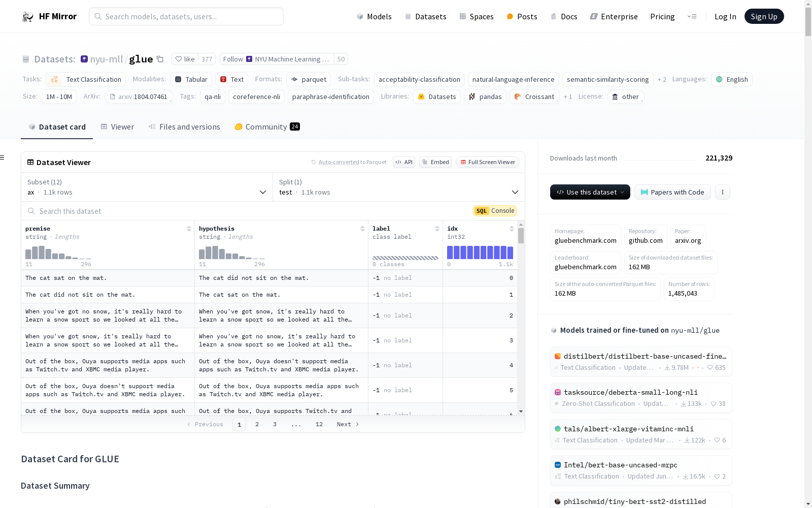Show the +2 more sub-tasks
This screenshot has width=812, height=508.
(x=662, y=79)
